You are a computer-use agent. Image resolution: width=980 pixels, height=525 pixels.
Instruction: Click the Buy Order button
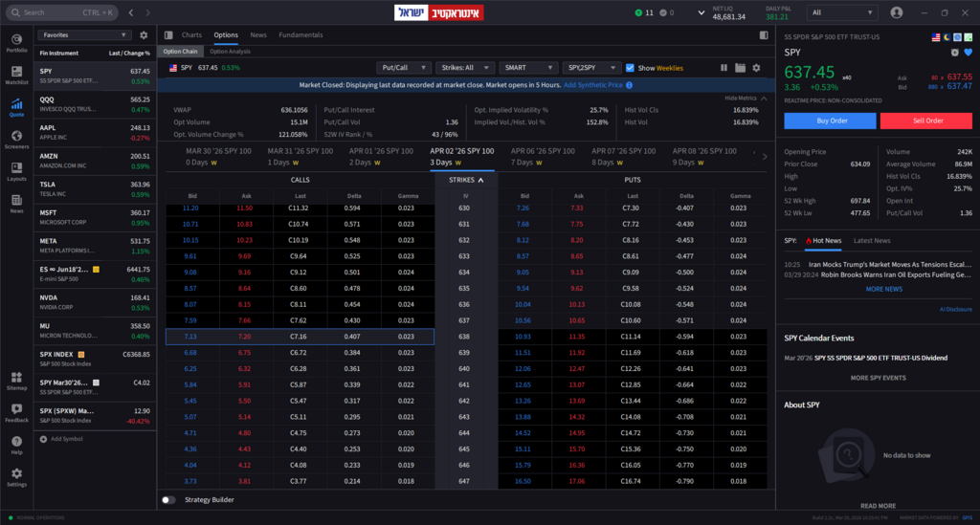click(x=830, y=120)
